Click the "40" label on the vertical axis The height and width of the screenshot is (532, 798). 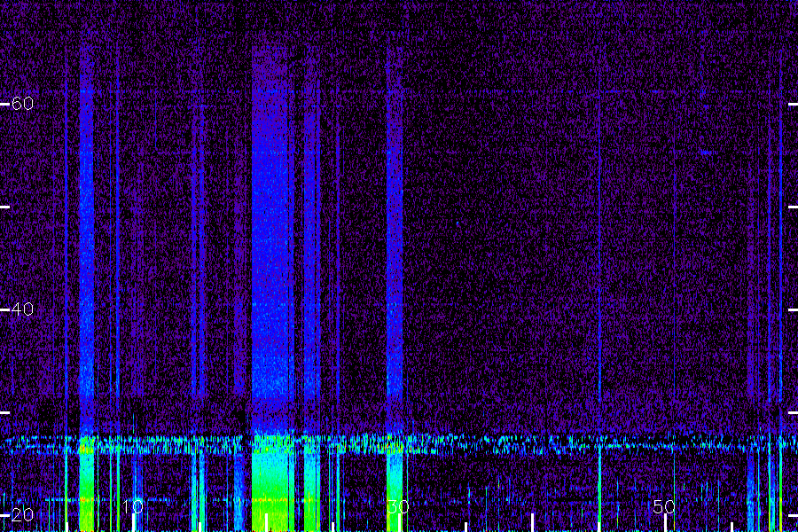click(22, 309)
